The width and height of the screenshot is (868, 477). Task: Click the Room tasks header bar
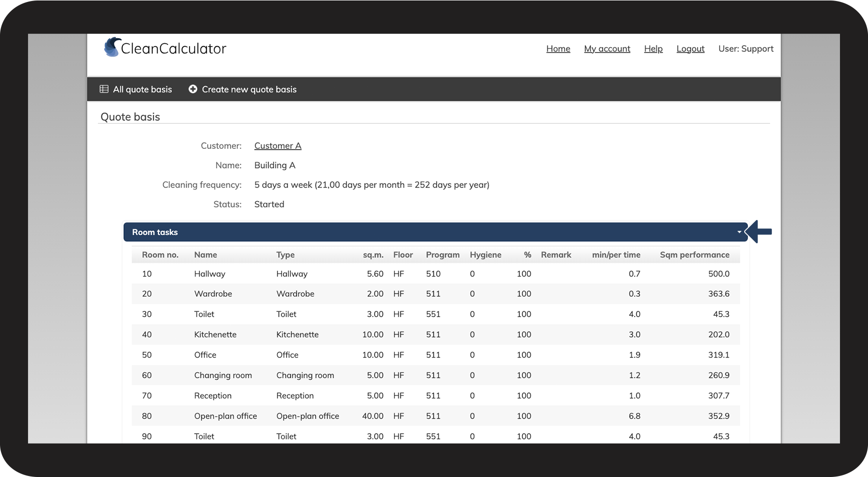click(x=432, y=232)
